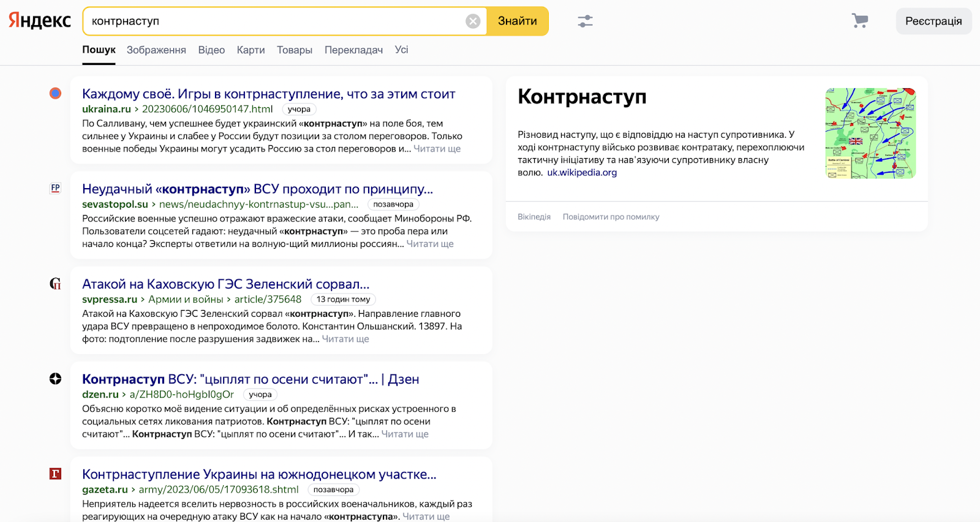The height and width of the screenshot is (522, 980).
Task: Click ukraina.ru result favicon
Action: click(56, 94)
